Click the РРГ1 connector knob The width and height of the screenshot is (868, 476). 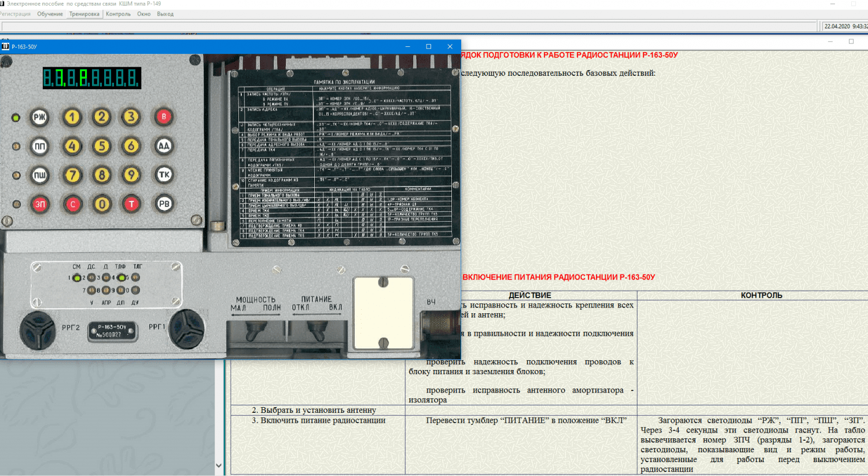(x=186, y=329)
